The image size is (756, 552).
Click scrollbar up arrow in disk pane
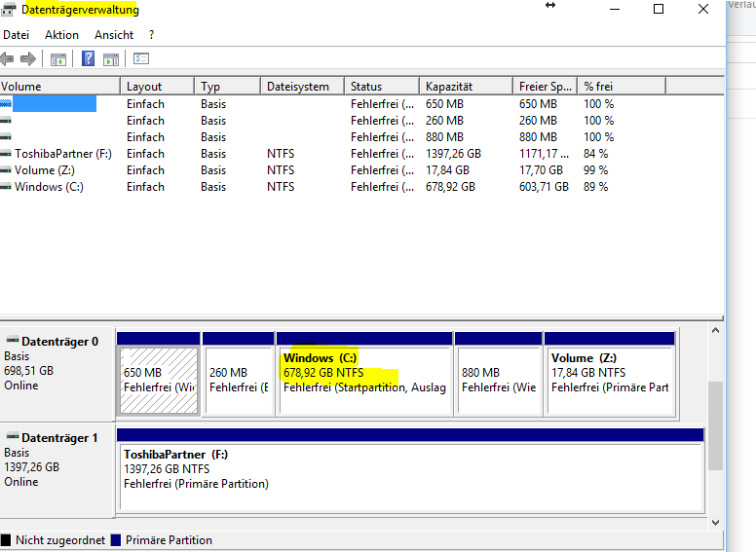pos(715,330)
